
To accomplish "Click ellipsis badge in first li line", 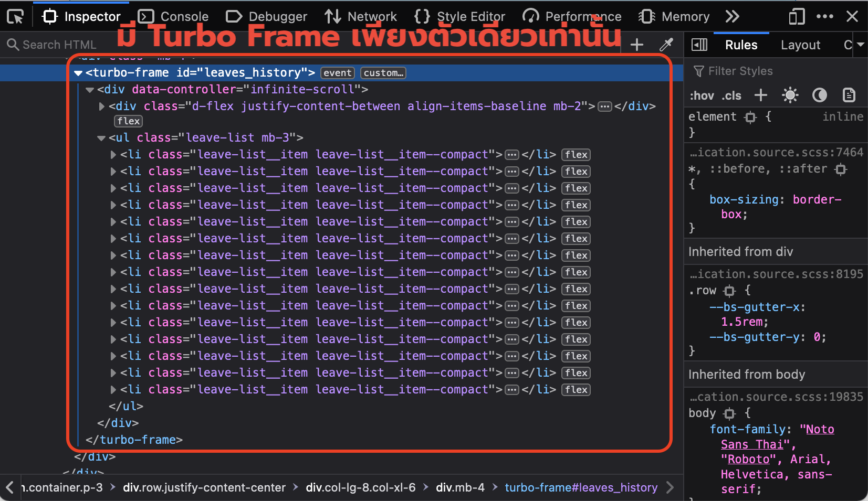I will pyautogui.click(x=512, y=155).
